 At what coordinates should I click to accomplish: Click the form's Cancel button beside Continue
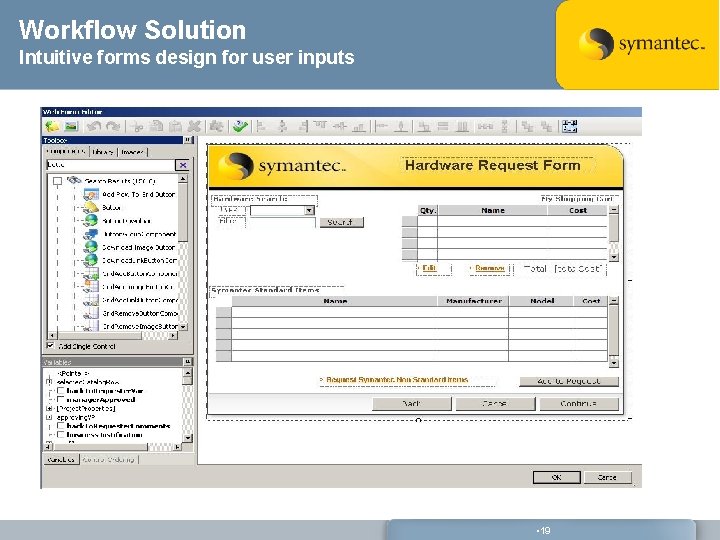tap(495, 404)
